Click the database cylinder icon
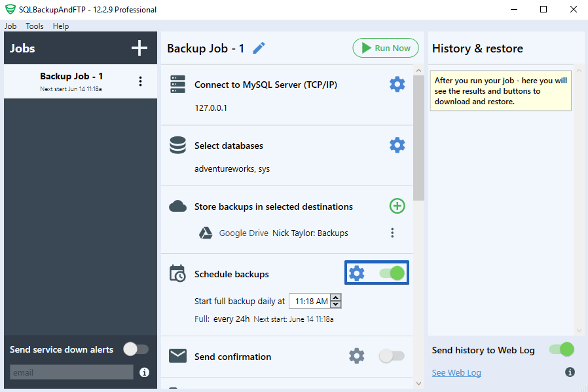The image size is (588, 392). 177,145
